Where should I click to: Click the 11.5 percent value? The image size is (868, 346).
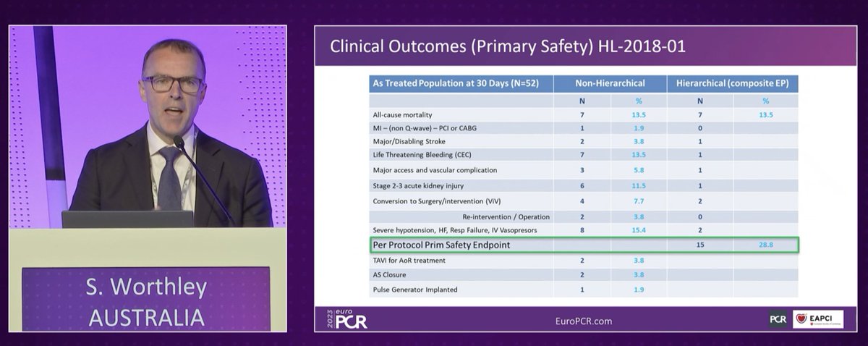point(639,186)
